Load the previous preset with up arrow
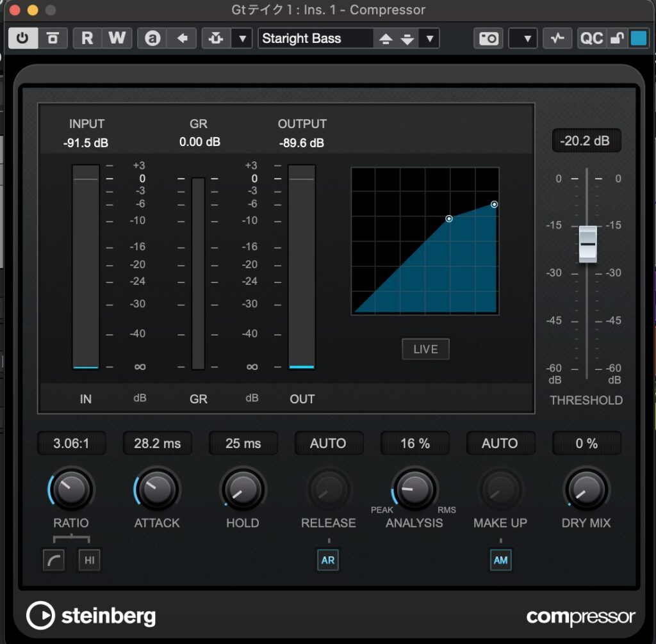 click(386, 39)
